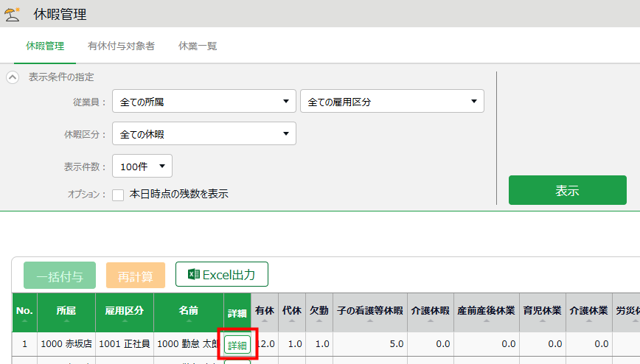Screen dimensions: 640x364
Task: Open the 全ての雇用区分 dropdown
Action: point(392,102)
